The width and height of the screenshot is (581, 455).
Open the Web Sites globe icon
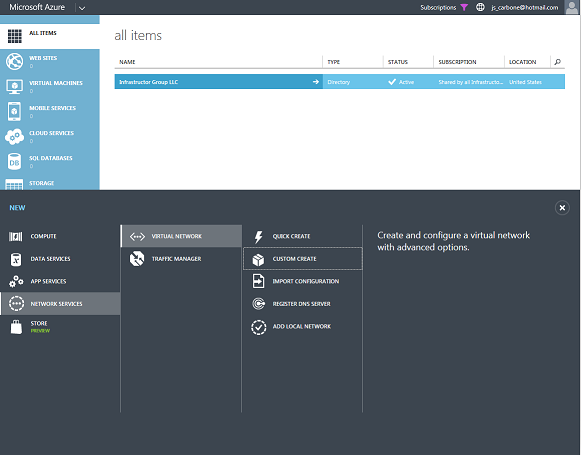(x=14, y=62)
